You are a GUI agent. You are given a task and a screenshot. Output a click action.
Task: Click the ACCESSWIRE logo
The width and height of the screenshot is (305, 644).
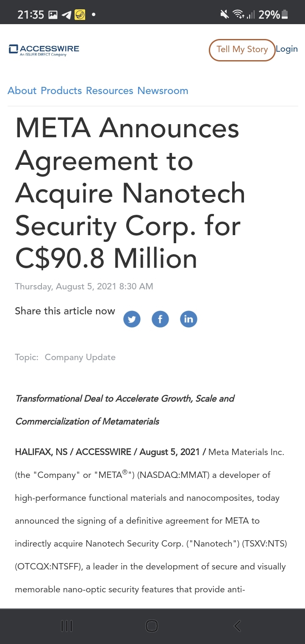pyautogui.click(x=44, y=50)
